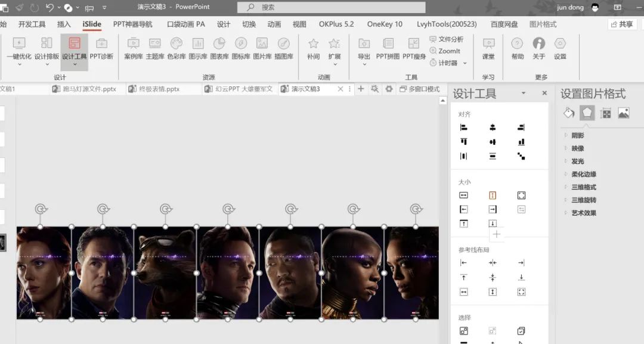Open the 图表库 chart library

pyautogui.click(x=219, y=49)
